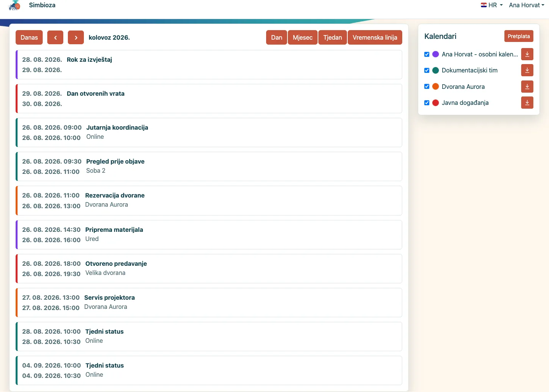Viewport: 549px width, 392px height.
Task: Open the Ana Horvat user menu
Action: [527, 5]
